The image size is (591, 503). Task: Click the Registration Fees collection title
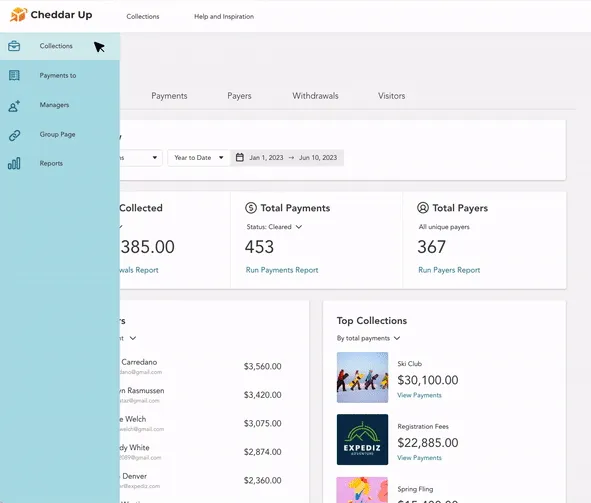(x=423, y=426)
